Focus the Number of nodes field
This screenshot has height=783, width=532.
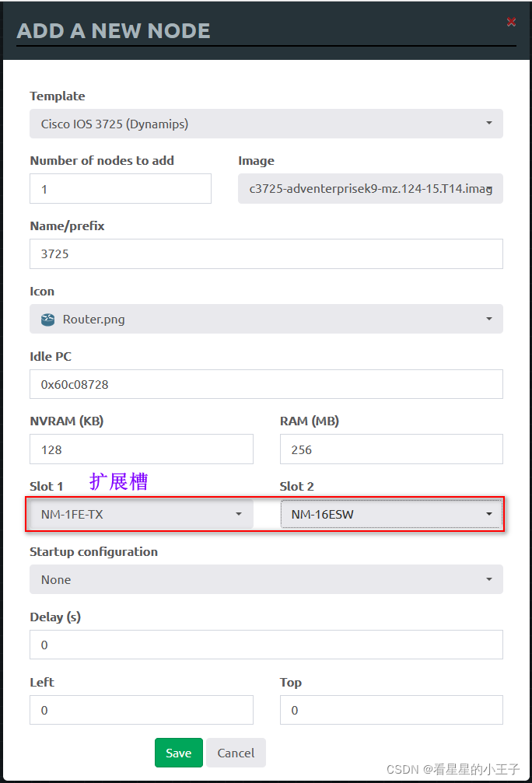click(x=121, y=189)
